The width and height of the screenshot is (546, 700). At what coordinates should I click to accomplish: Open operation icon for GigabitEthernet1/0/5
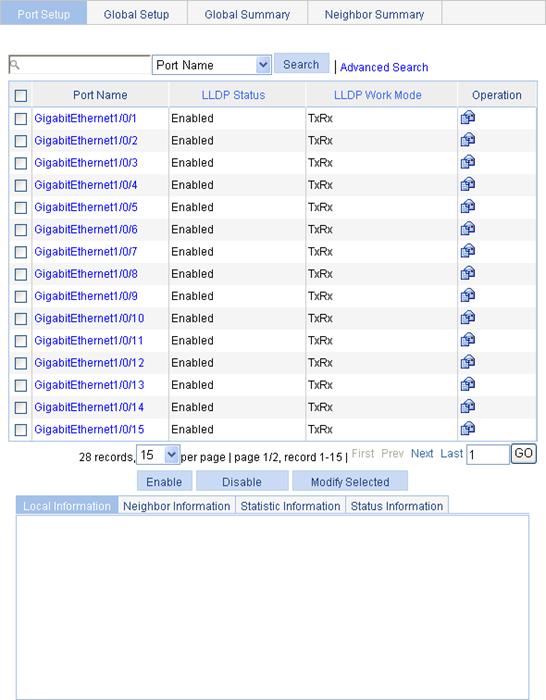point(467,206)
